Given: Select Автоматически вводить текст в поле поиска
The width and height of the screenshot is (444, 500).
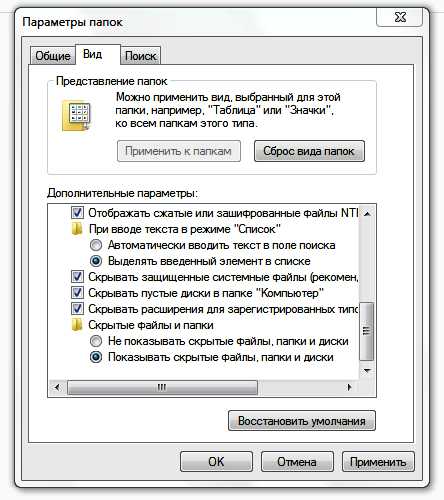Looking at the screenshot, I should tap(96, 245).
